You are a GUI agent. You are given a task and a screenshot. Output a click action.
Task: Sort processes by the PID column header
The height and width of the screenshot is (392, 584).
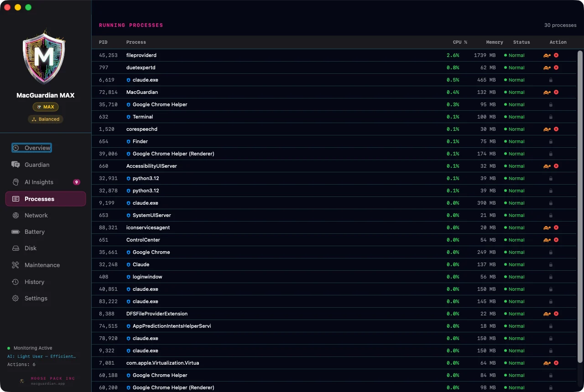tap(103, 42)
